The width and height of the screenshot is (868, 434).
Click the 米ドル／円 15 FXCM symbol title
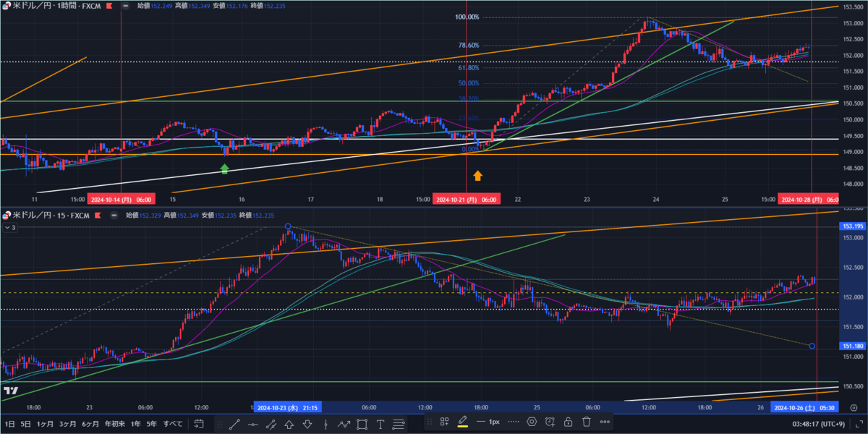[x=51, y=215]
